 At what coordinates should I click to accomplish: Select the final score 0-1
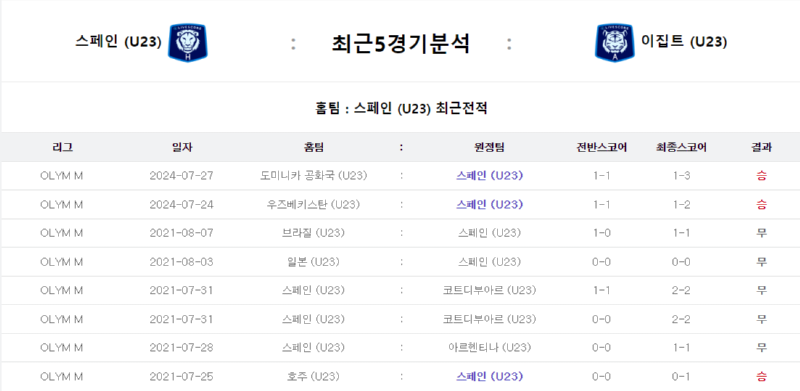coord(682,377)
